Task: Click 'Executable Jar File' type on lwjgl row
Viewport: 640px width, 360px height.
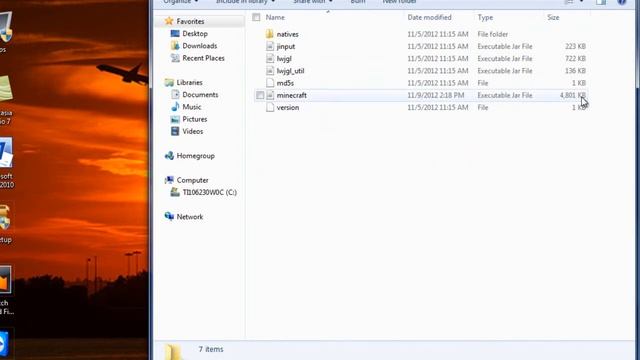Action: click(x=505, y=58)
